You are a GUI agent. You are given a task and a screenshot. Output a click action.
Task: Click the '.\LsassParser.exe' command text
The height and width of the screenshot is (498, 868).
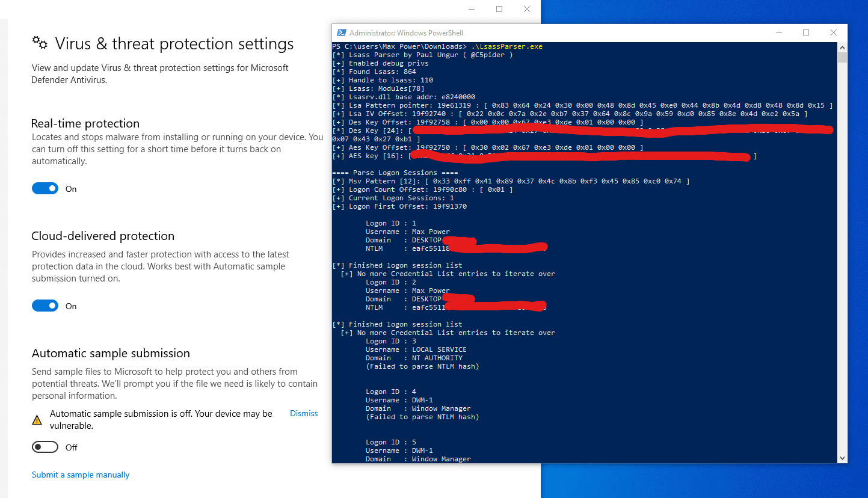(506, 46)
